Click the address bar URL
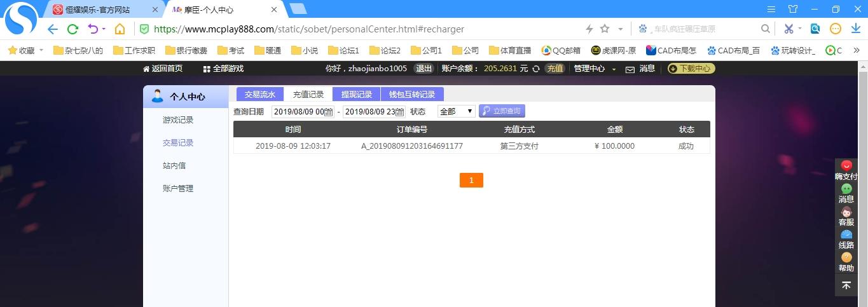The height and width of the screenshot is (307, 868). [x=309, y=29]
